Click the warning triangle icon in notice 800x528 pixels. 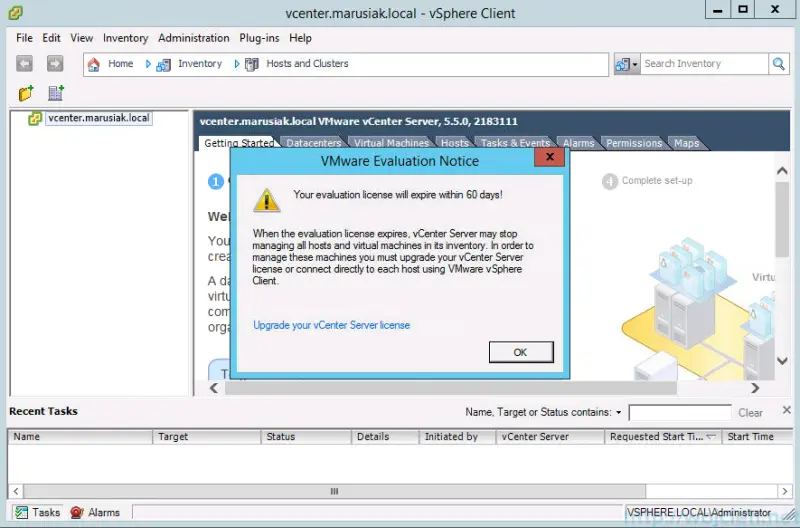[266, 200]
